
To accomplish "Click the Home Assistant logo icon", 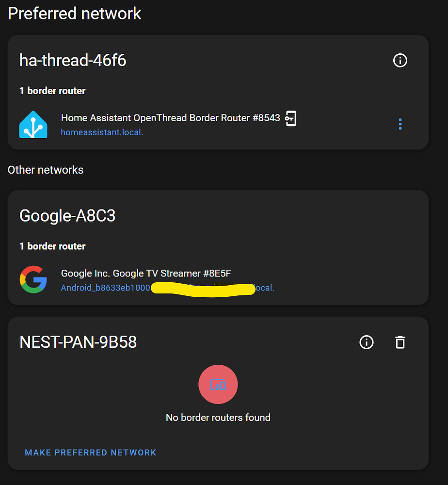I will 33,124.
